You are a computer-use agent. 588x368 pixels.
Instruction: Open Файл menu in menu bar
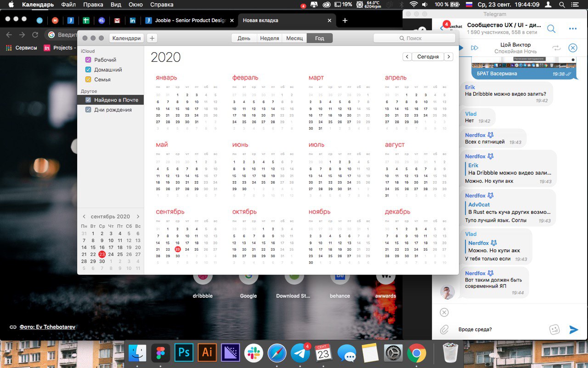[x=68, y=5]
